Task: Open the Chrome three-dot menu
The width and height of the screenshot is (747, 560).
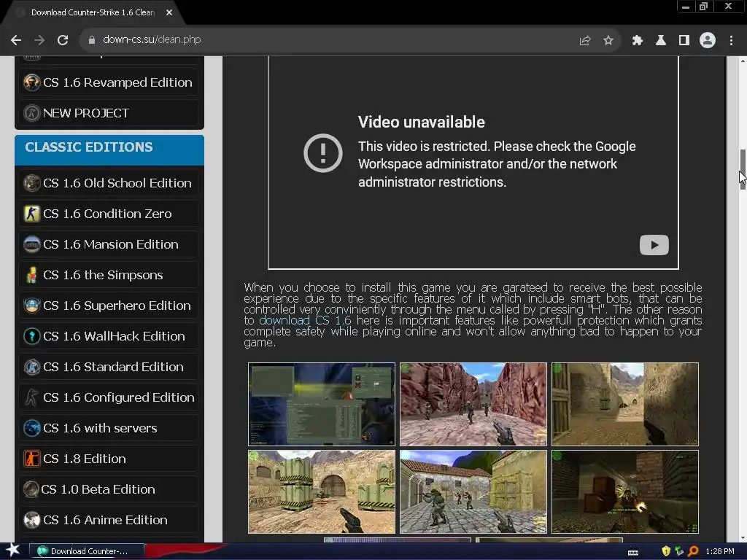Action: point(731,41)
